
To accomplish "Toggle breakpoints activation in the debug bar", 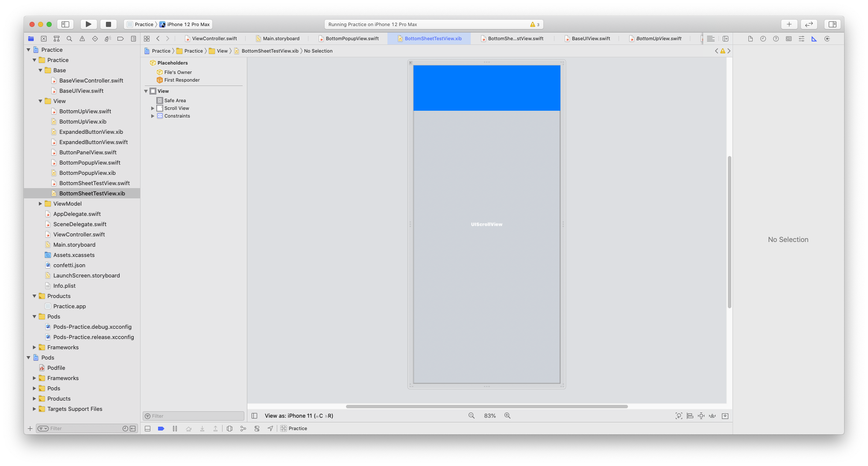I will [161, 428].
